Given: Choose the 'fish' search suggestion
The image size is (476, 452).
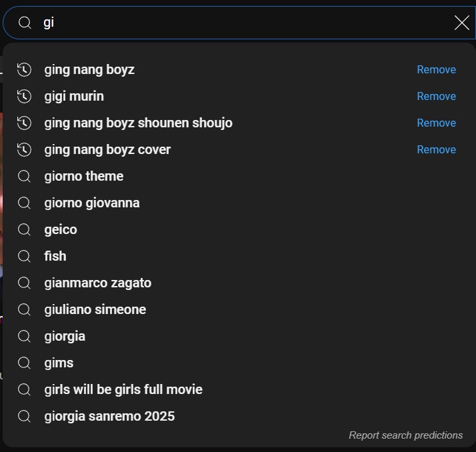Looking at the screenshot, I should tap(55, 256).
